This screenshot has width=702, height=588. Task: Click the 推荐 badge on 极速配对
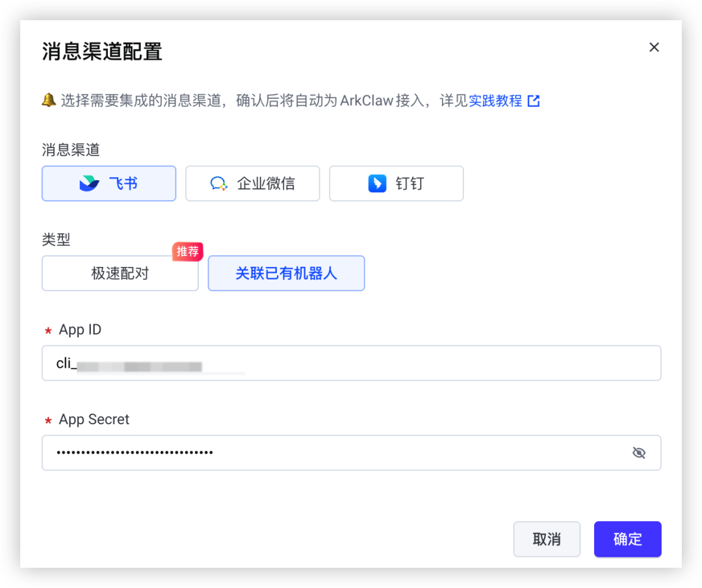coord(188,251)
